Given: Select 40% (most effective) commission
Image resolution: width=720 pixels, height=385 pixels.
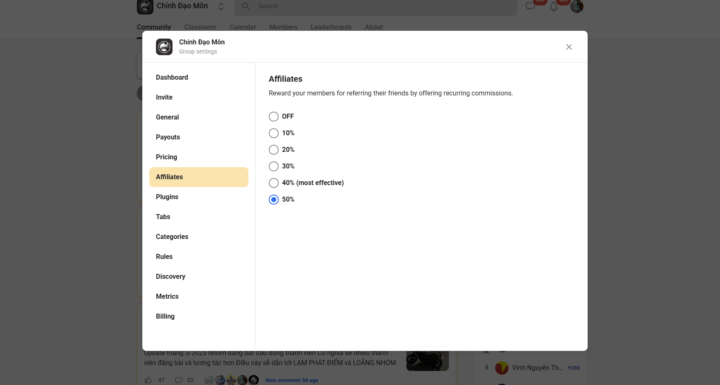Looking at the screenshot, I should pos(274,183).
